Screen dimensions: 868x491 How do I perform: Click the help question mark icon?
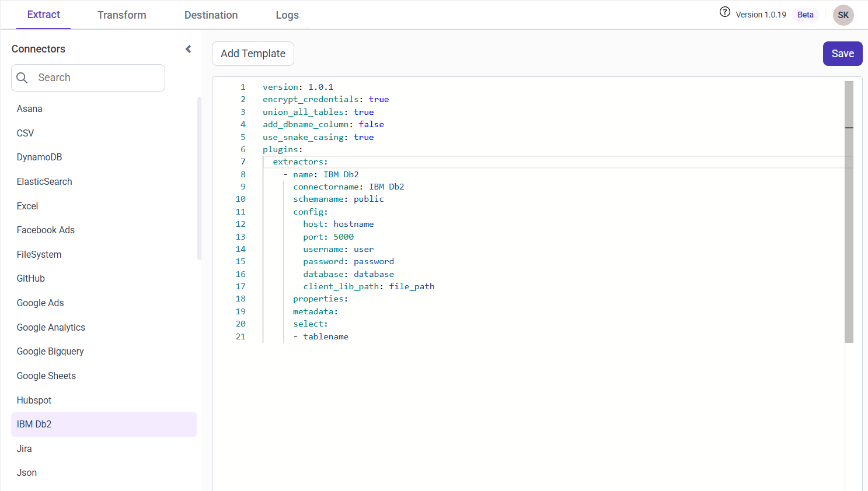pyautogui.click(x=724, y=12)
